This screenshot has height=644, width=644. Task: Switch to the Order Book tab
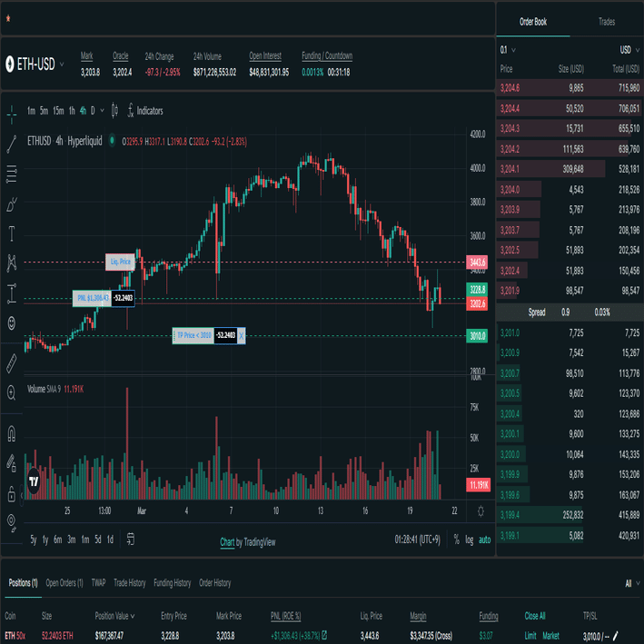(533, 22)
